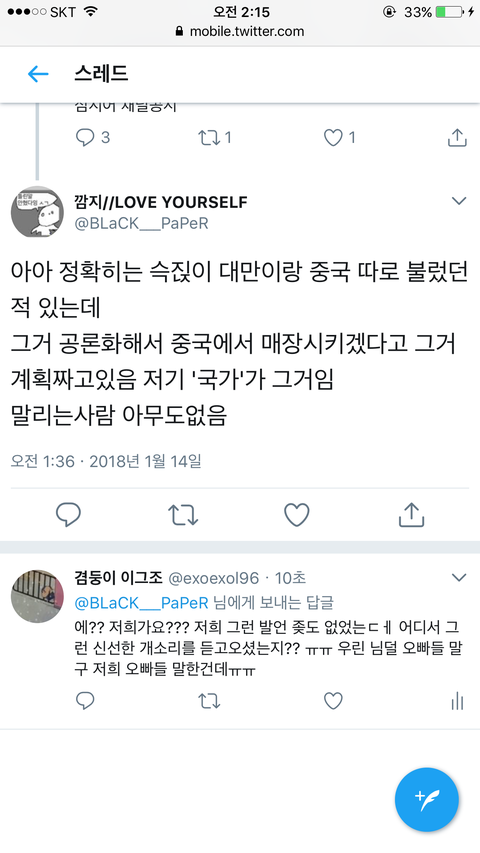View analytics of exoexol96 reply
Screen dimensions: 480x853
tap(457, 701)
